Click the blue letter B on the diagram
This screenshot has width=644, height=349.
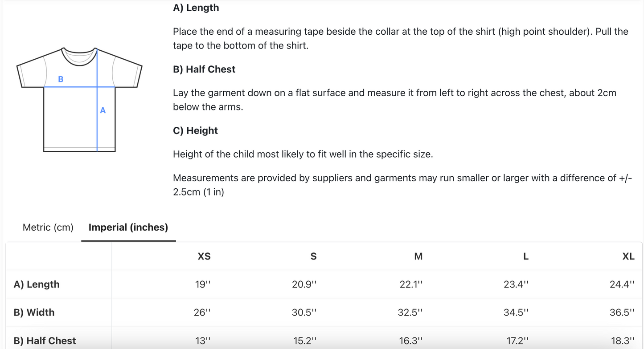point(61,79)
